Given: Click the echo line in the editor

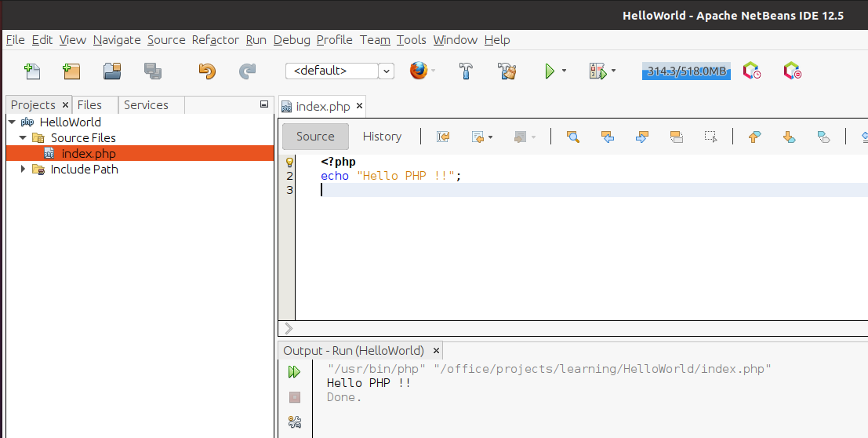Looking at the screenshot, I should tap(390, 176).
